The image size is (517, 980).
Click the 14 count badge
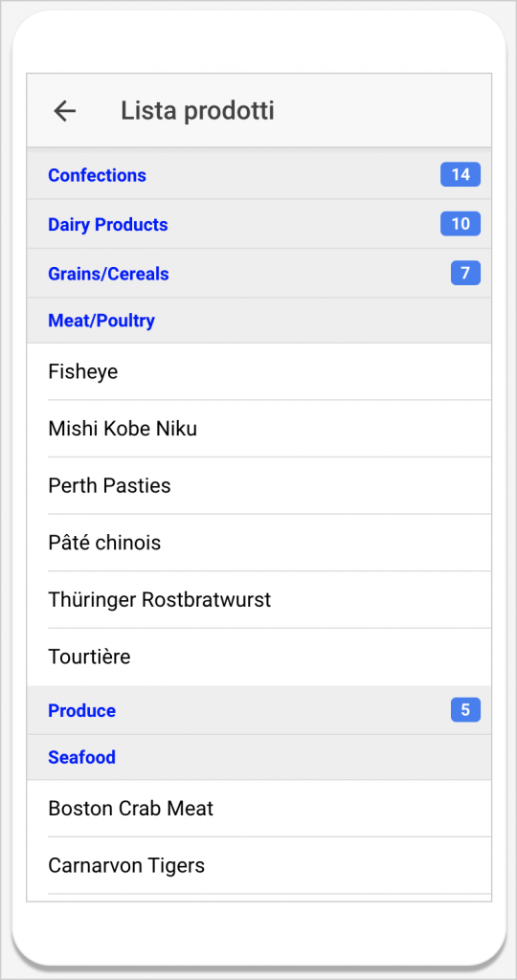tap(461, 174)
